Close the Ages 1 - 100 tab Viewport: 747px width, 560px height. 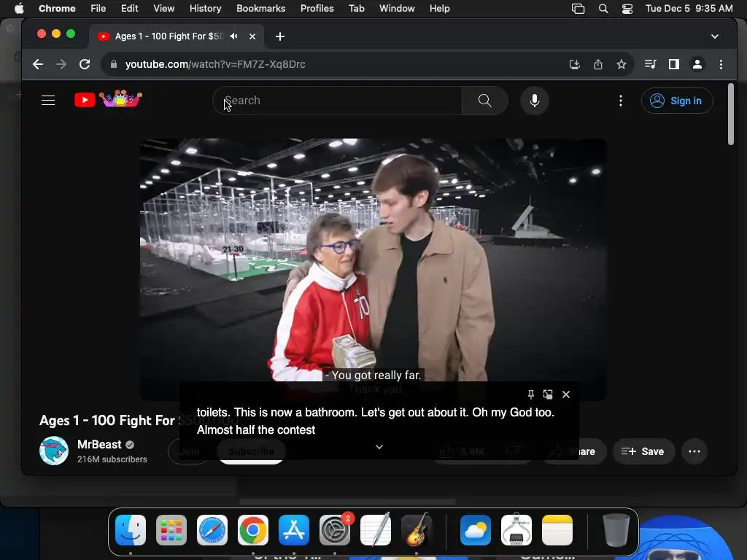click(x=252, y=36)
